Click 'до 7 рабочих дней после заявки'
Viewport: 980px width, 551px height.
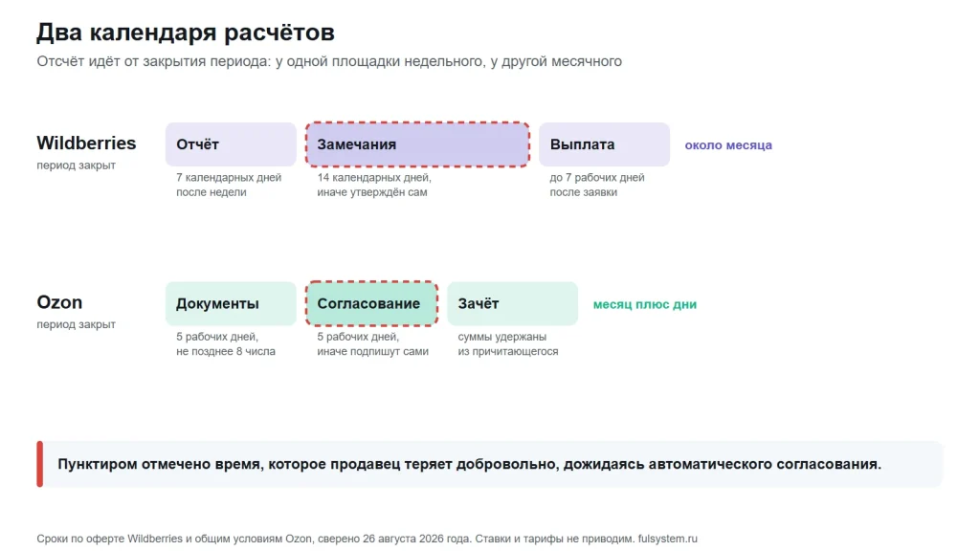(597, 185)
